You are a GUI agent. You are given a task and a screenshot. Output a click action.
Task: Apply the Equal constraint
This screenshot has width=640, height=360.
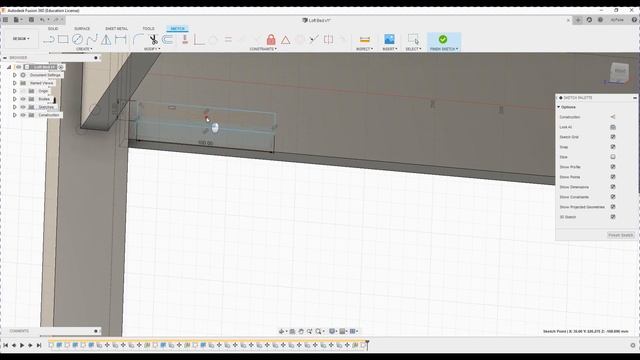(x=228, y=39)
